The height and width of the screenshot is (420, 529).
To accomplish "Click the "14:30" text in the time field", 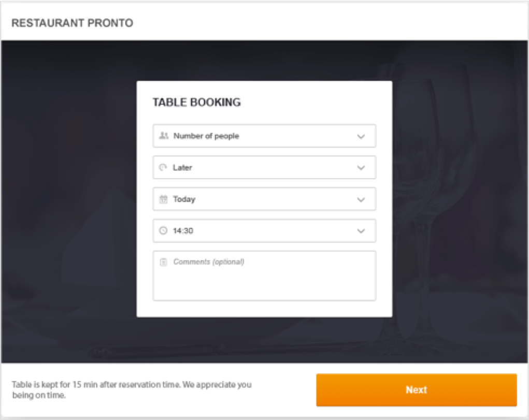I will click(x=183, y=231).
